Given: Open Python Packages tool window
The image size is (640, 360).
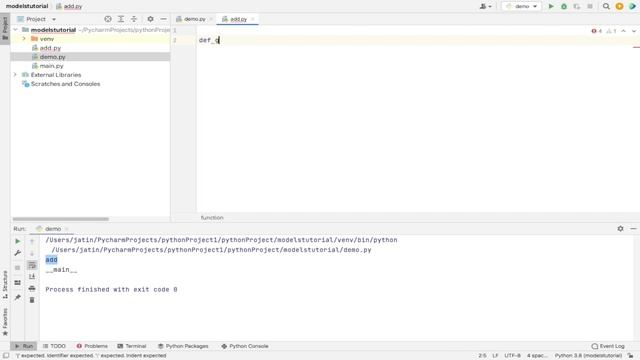Looking at the screenshot, I should [x=183, y=346].
